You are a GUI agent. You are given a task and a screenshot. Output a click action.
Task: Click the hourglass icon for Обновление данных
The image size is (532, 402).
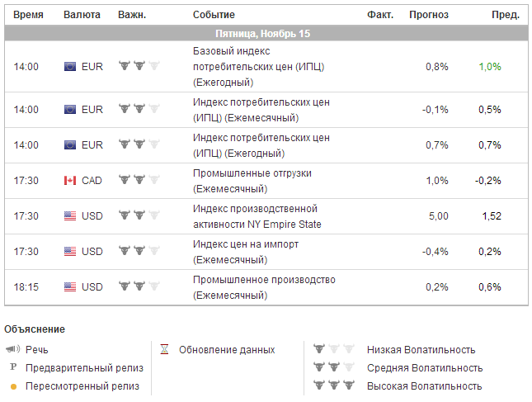164,349
